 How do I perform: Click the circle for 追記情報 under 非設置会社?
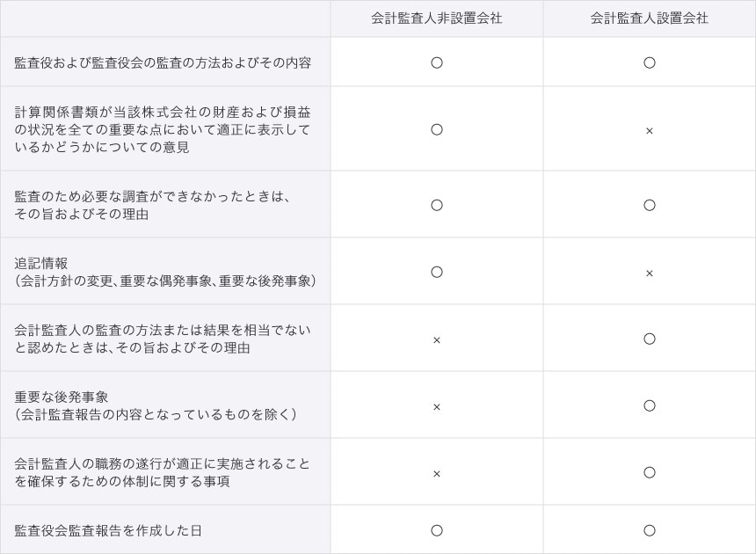click(436, 272)
